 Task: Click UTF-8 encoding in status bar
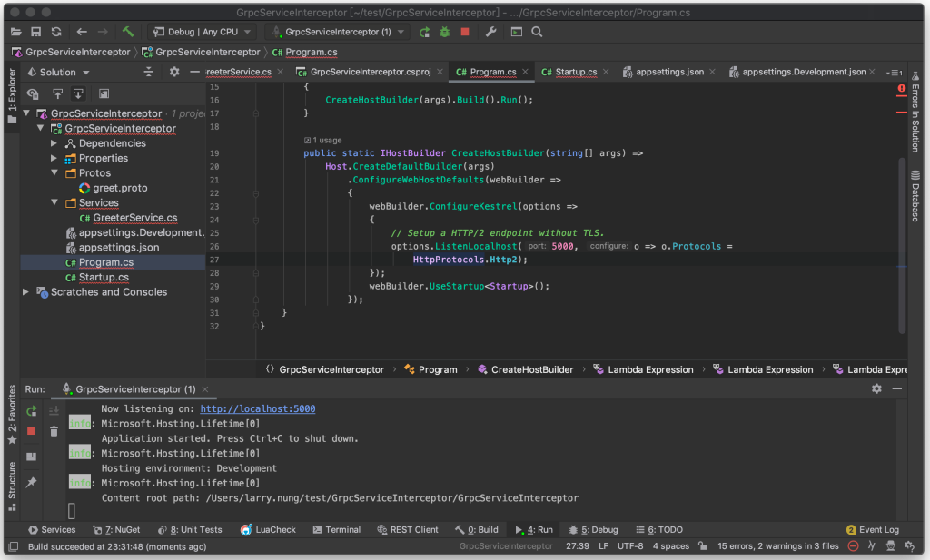[630, 546]
